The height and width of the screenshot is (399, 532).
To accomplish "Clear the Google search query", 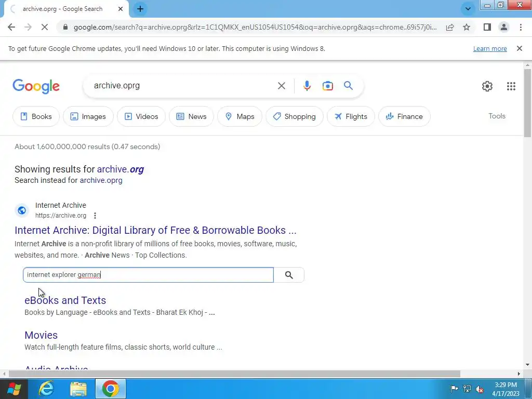I will coord(281,86).
